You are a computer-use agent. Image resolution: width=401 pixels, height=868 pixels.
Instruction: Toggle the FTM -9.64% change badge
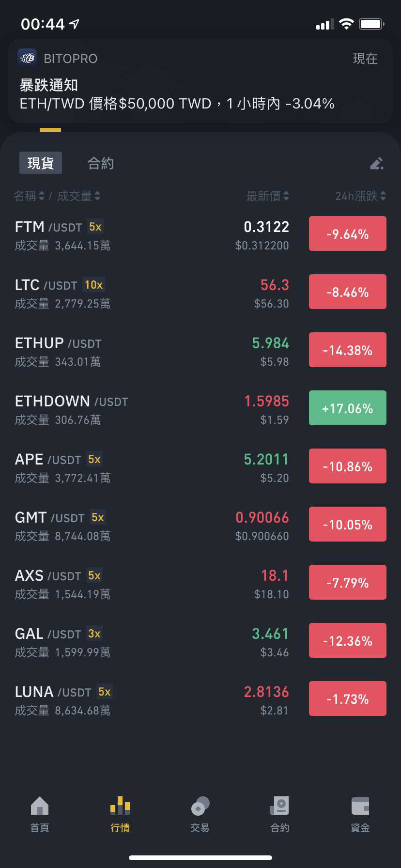(348, 233)
